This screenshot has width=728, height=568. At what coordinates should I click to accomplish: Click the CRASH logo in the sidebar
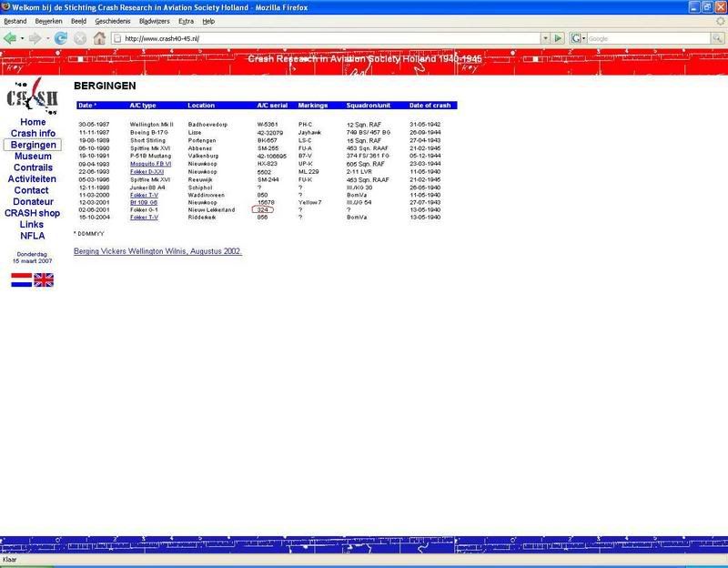click(x=33, y=96)
